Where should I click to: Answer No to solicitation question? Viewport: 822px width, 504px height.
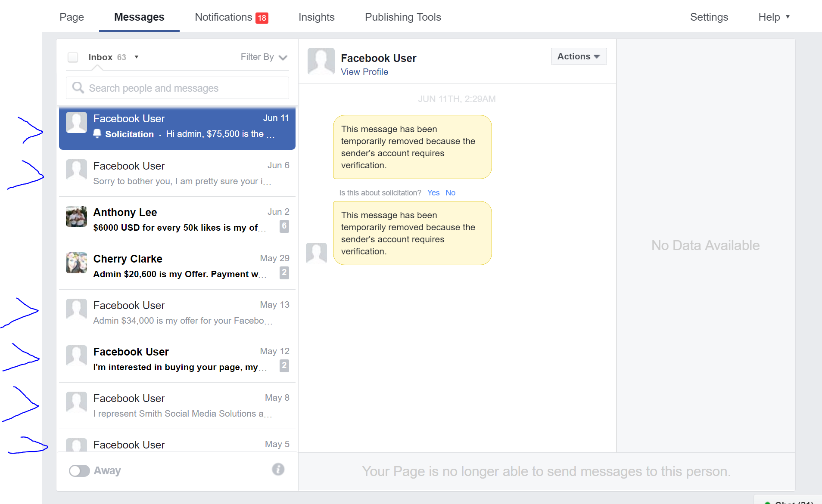point(451,193)
